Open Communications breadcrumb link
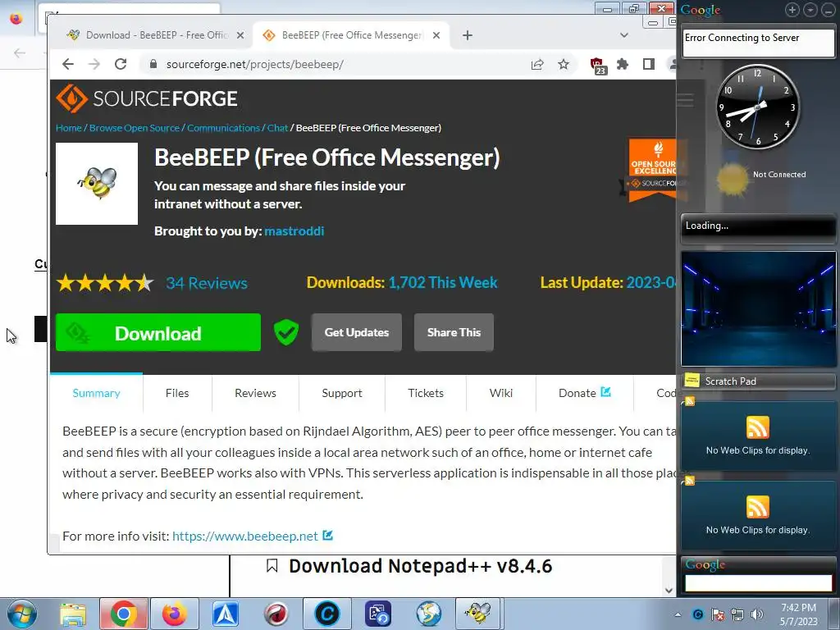 223,128
